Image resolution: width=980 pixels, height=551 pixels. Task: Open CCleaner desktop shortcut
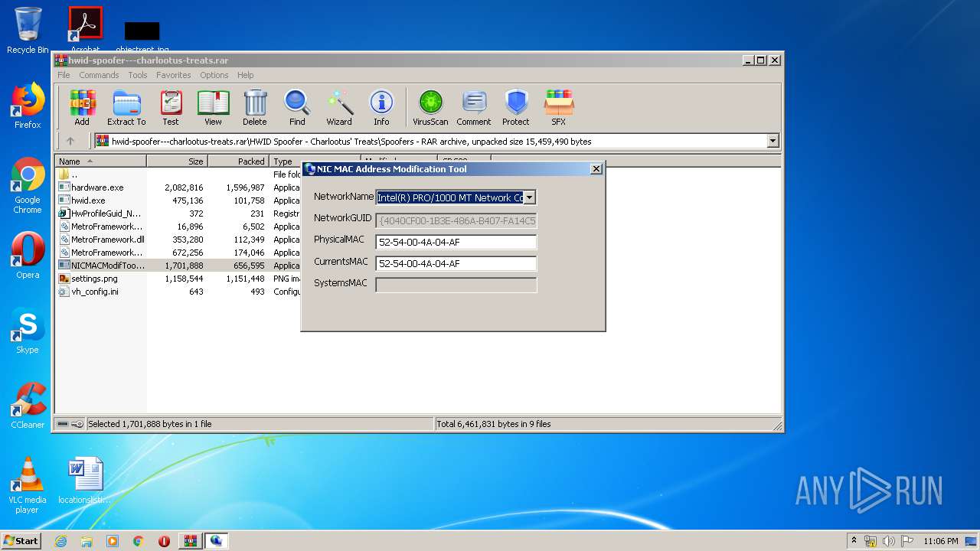(x=28, y=406)
